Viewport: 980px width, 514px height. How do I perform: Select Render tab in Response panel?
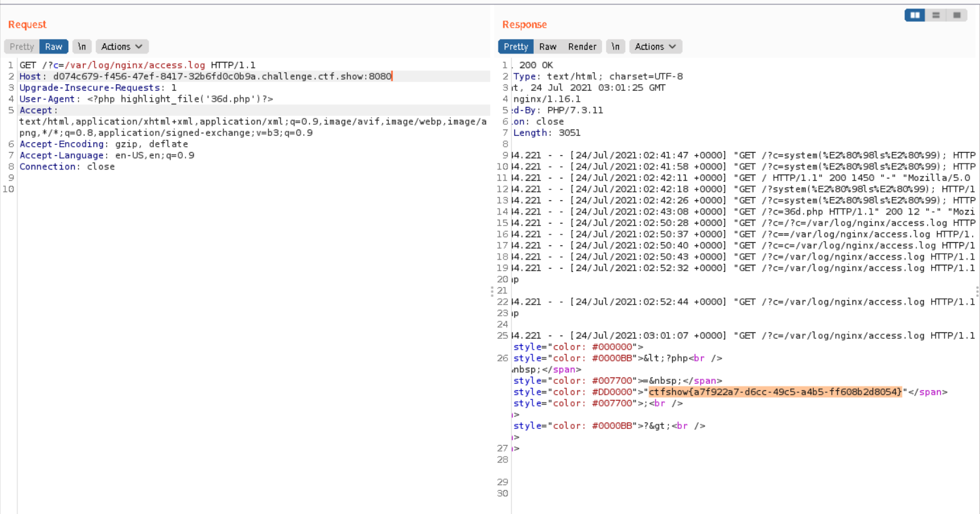(582, 46)
